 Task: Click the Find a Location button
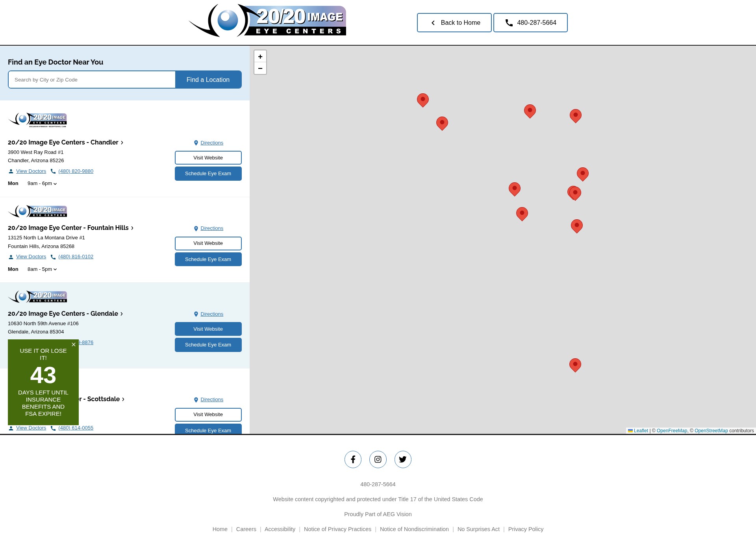(x=208, y=80)
